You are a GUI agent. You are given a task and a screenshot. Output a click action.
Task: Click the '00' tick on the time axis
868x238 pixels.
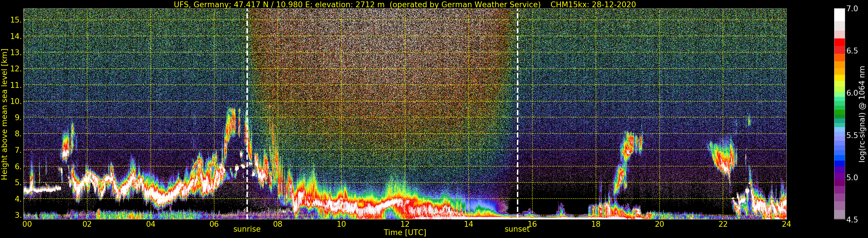pos(27,224)
